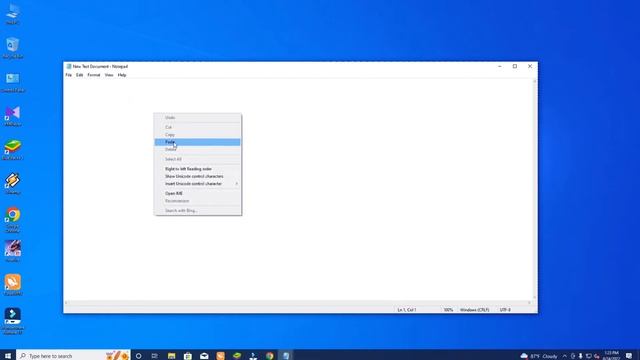Screen dimensions: 640x360
Task: Open the orange rabbit app on taskbar
Action: (220, 356)
